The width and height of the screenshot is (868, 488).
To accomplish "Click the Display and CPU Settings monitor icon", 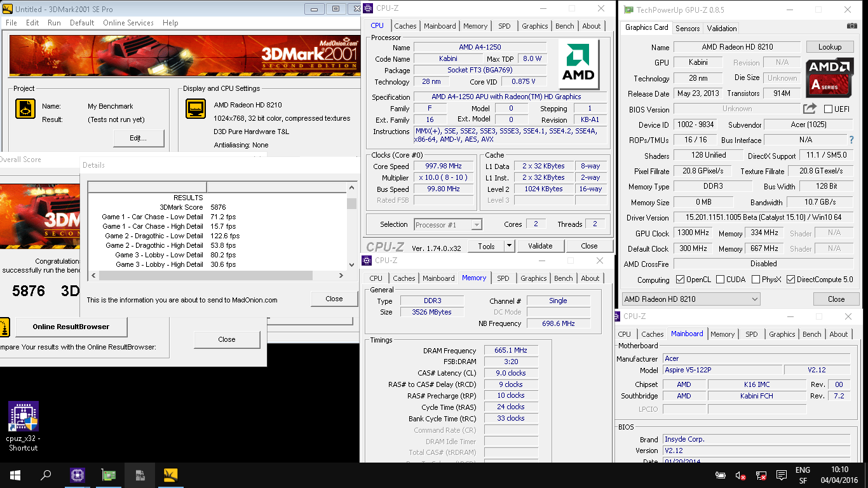I will (196, 109).
